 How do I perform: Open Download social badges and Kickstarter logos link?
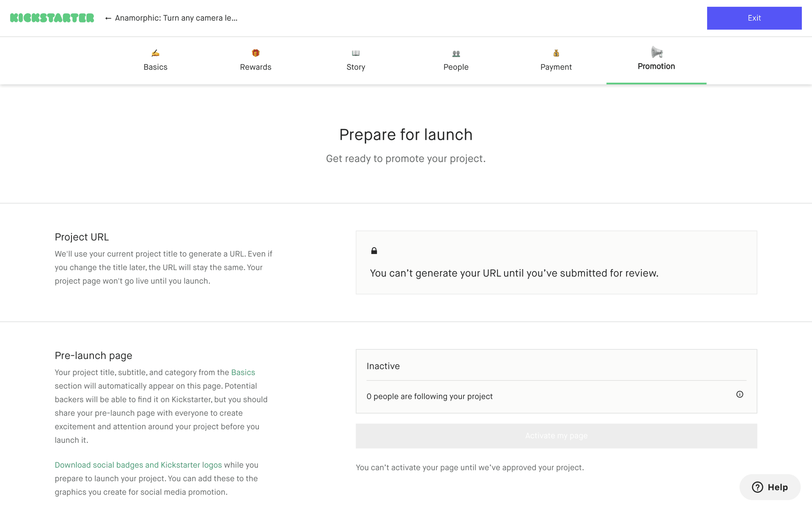(x=138, y=465)
